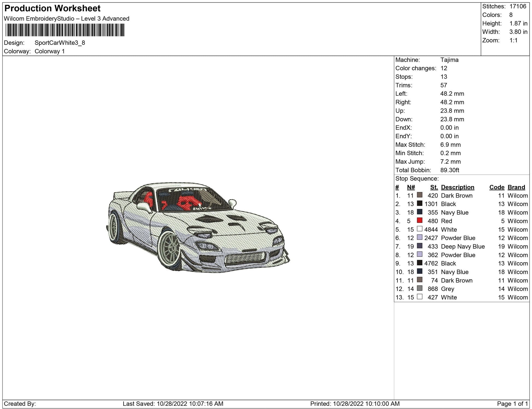Click the Brand column header

point(516,187)
